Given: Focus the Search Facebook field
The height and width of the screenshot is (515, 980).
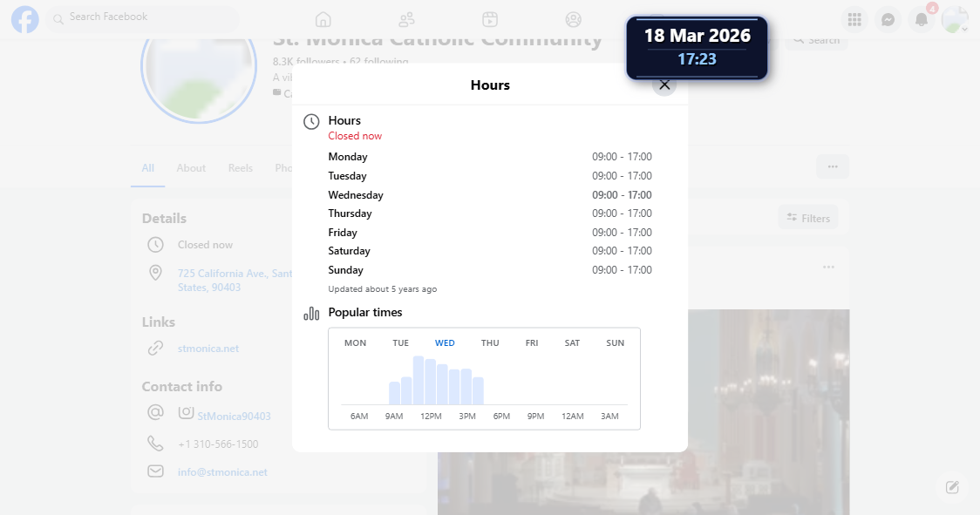Looking at the screenshot, I should coord(142,19).
